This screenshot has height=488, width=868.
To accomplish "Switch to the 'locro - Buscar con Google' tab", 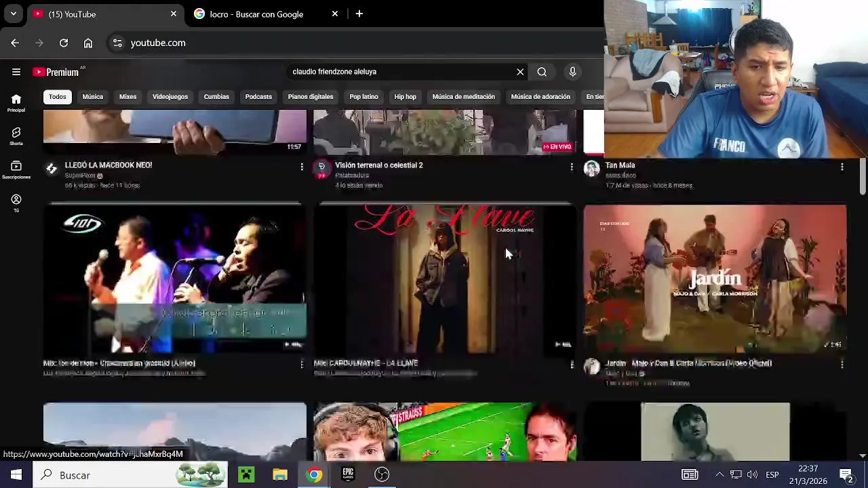I will (x=265, y=14).
